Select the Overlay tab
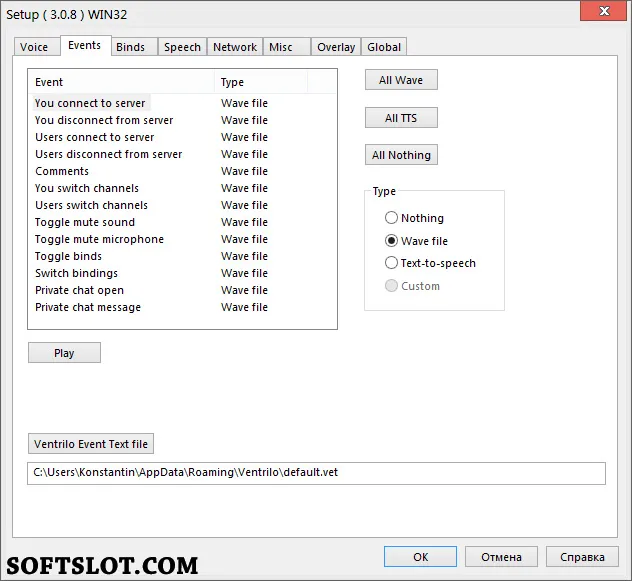Screen dimensions: 632x581 pyautogui.click(x=336, y=47)
